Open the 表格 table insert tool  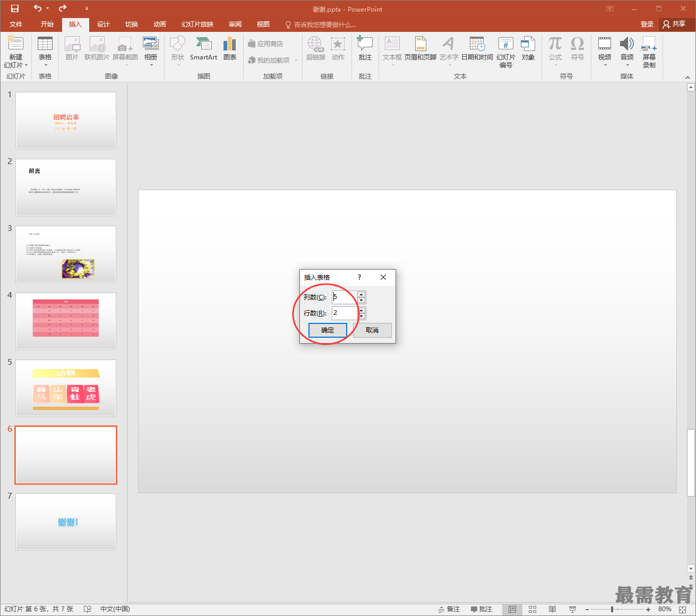coord(45,52)
